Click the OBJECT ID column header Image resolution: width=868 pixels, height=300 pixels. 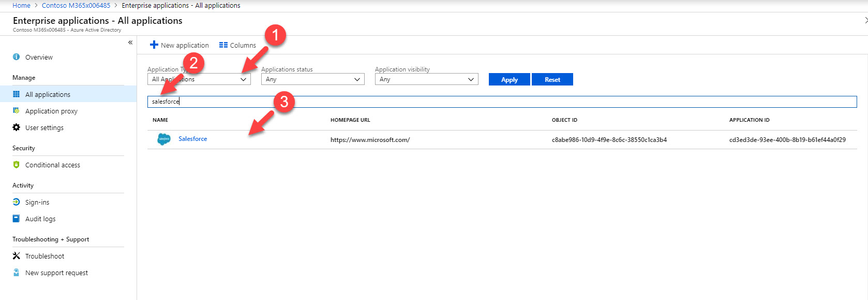(564, 120)
